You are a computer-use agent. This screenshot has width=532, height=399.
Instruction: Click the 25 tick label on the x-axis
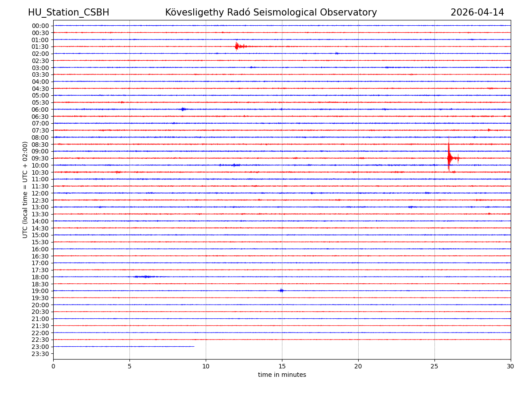(434, 367)
